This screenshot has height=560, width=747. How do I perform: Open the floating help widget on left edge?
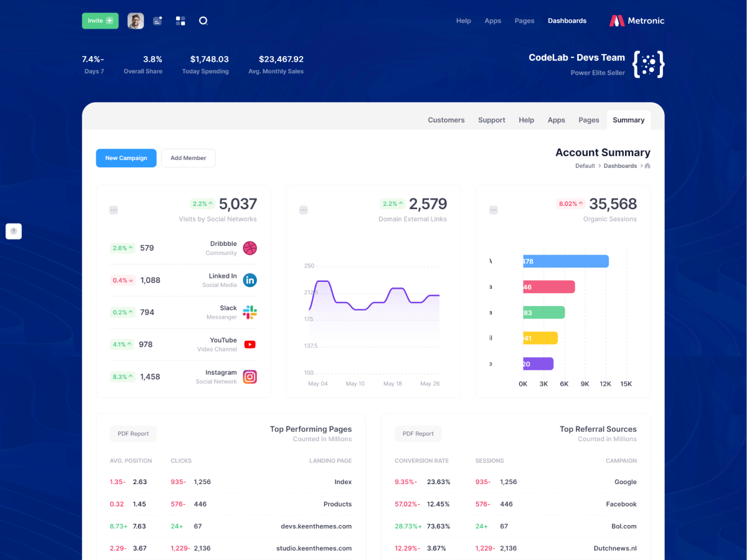click(14, 231)
